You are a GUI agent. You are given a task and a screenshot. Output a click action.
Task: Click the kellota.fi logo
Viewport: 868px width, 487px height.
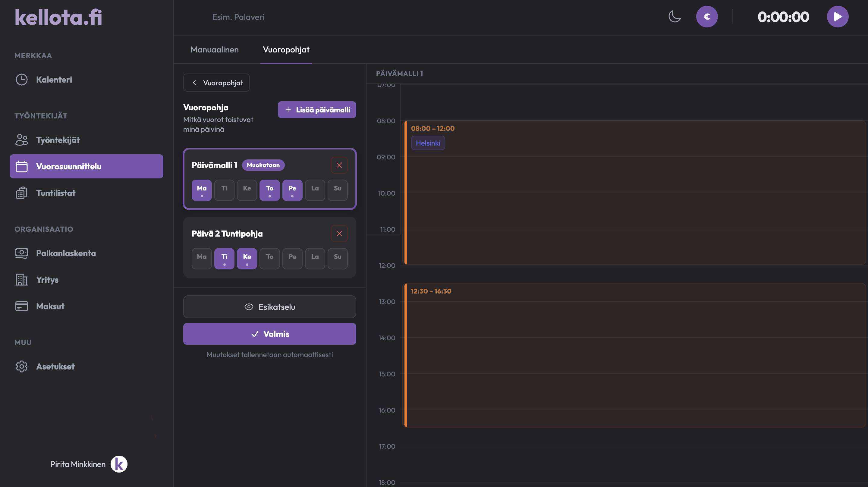click(58, 17)
